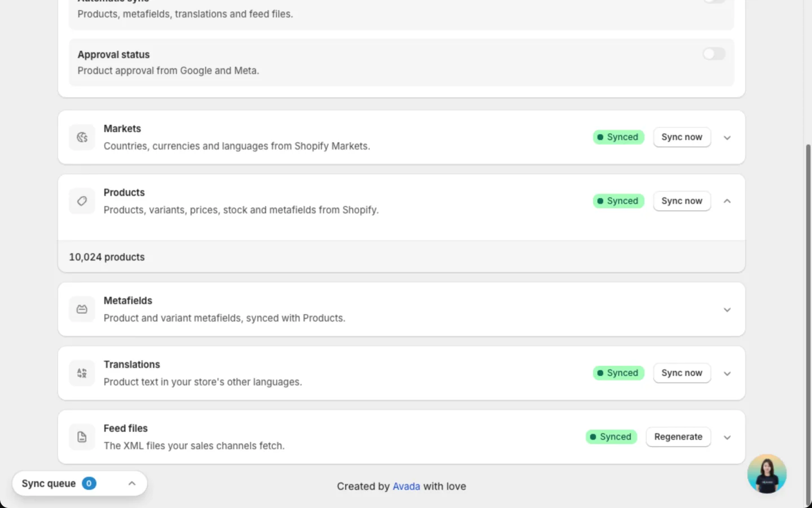Expand the Translations section chevron
812x508 pixels.
(727, 374)
